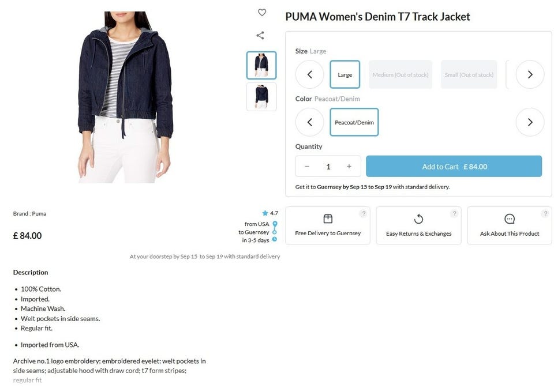Show previous sizes with left chevron
Image resolution: width=554 pixels, height=392 pixels.
pyautogui.click(x=309, y=74)
